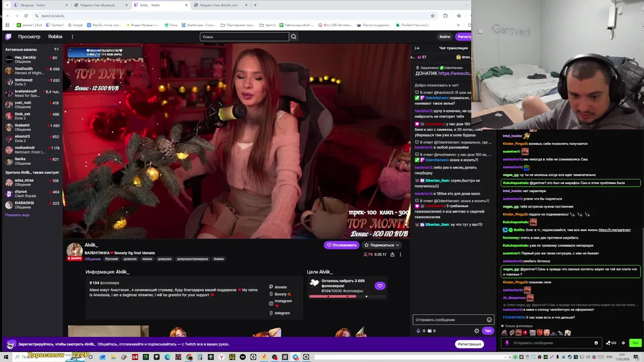
Task: Open Chrome from the taskbar
Action: tap(189, 357)
